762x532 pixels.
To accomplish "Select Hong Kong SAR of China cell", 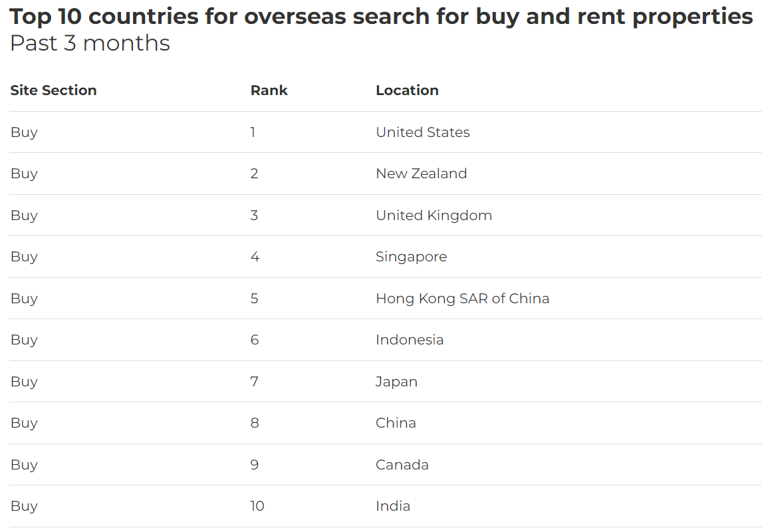I will [x=463, y=299].
